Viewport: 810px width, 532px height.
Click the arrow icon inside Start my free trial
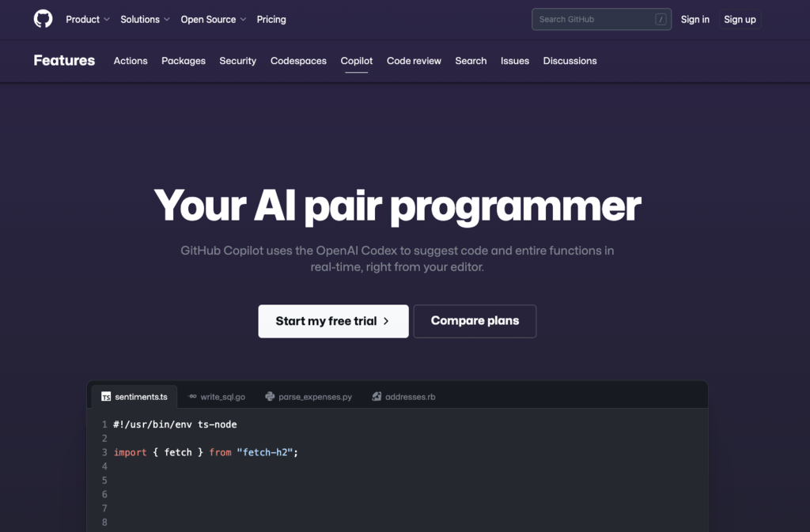(x=385, y=321)
